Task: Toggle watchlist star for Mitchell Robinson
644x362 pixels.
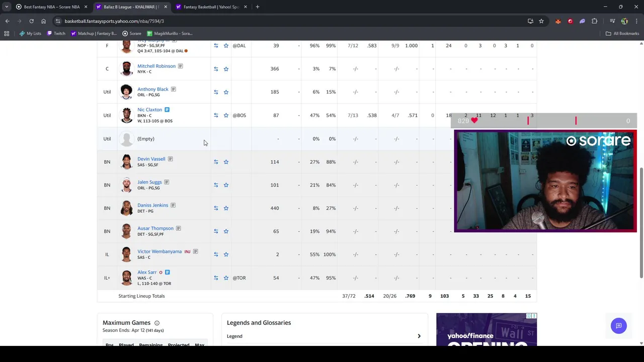Action: [226, 69]
